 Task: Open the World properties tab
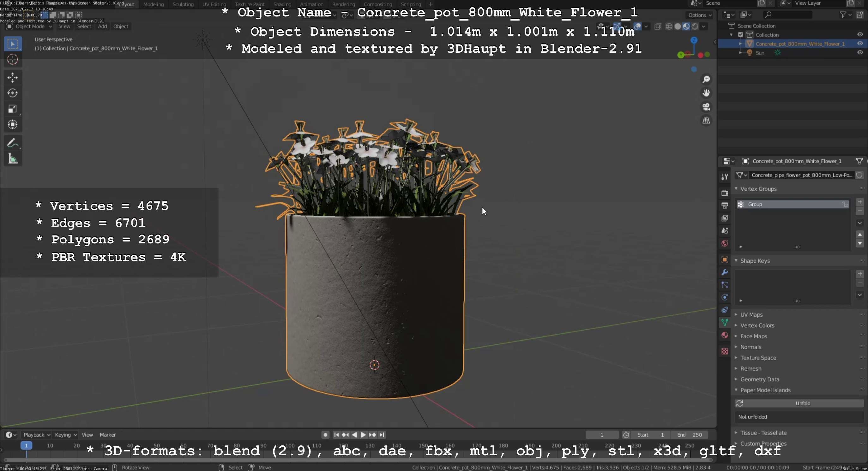click(x=725, y=243)
